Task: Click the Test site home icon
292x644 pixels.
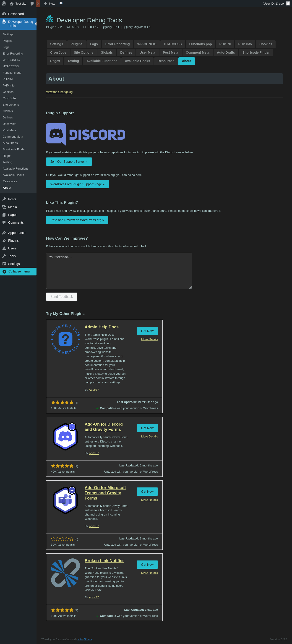Action: pyautogui.click(x=12, y=4)
